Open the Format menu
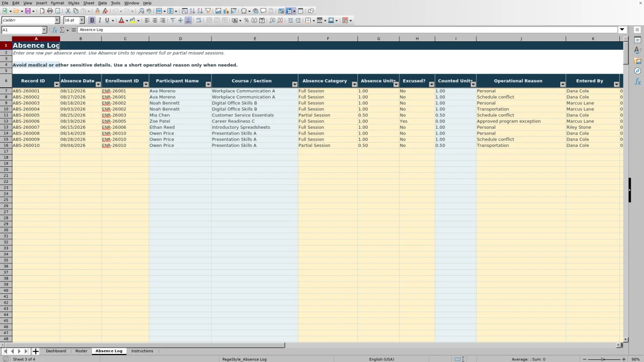 (57, 3)
